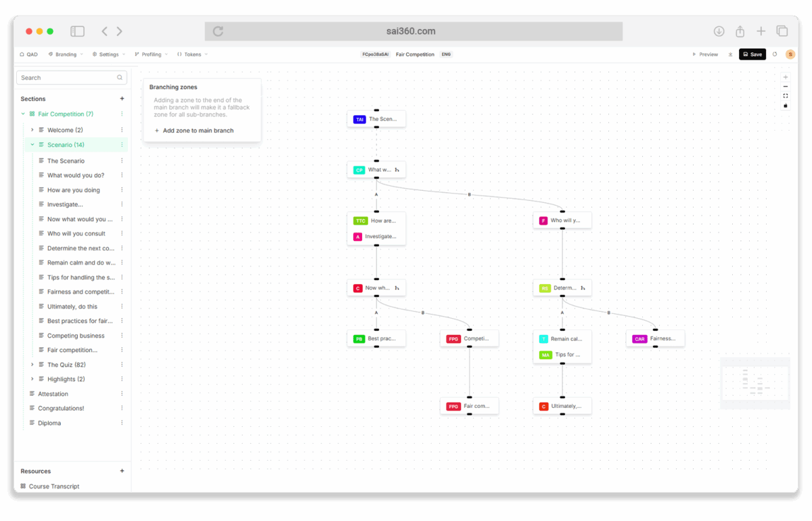Image resolution: width=812 pixels, height=521 pixels.
Task: Fit the flow diagram to view
Action: point(786,96)
